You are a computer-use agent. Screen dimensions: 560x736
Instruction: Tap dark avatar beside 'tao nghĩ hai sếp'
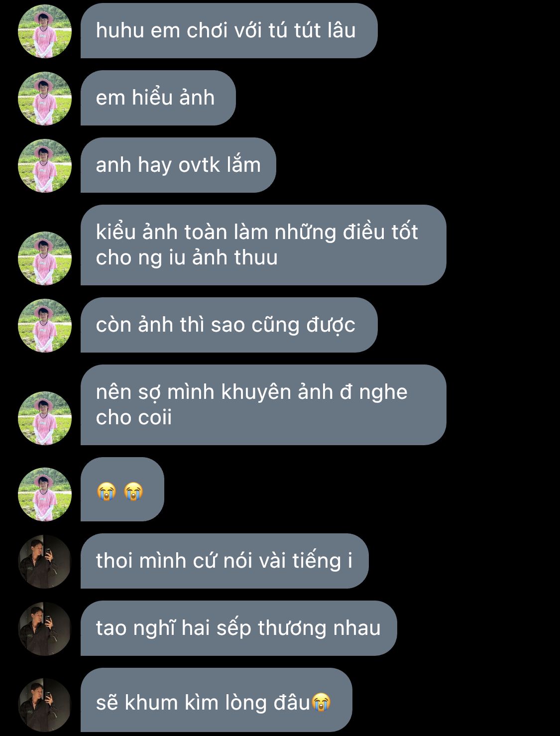coord(45,629)
